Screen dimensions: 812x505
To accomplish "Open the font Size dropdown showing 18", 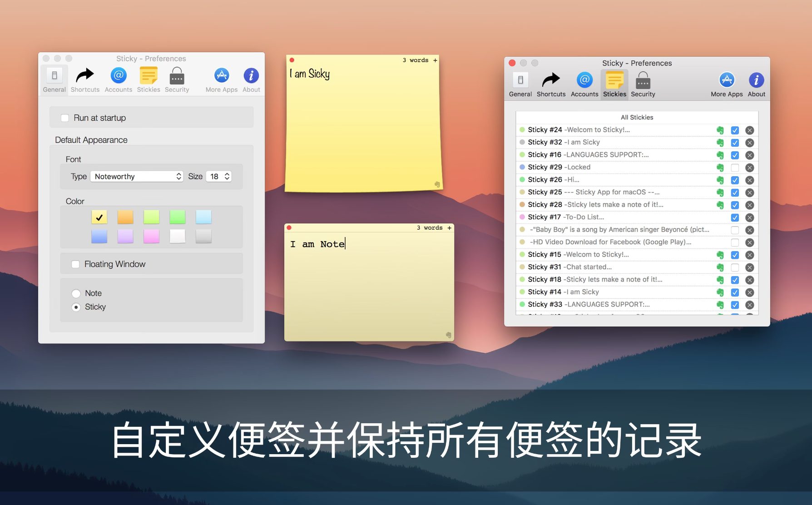I will click(x=219, y=177).
